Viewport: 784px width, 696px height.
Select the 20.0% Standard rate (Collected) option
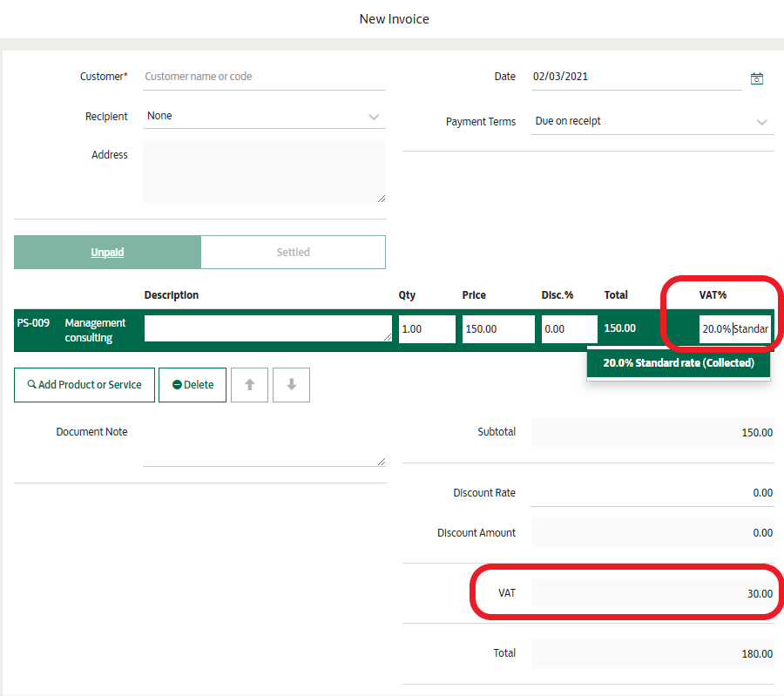pos(679,362)
